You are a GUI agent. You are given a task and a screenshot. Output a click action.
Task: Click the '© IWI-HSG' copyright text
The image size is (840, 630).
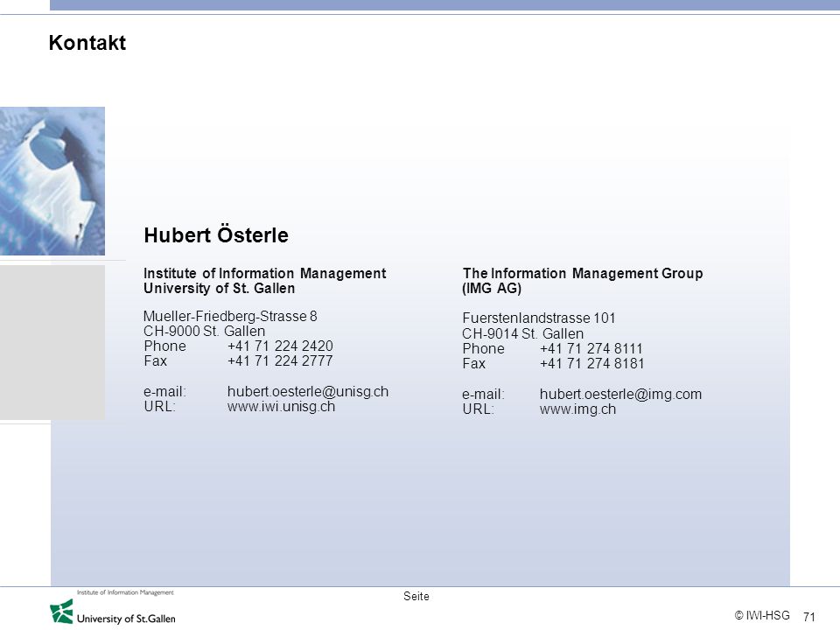762,615
